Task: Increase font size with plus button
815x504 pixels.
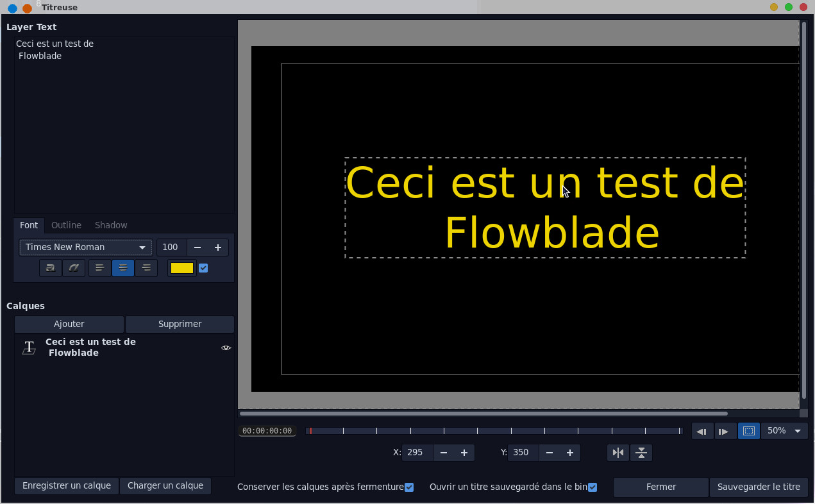Action: 218,248
